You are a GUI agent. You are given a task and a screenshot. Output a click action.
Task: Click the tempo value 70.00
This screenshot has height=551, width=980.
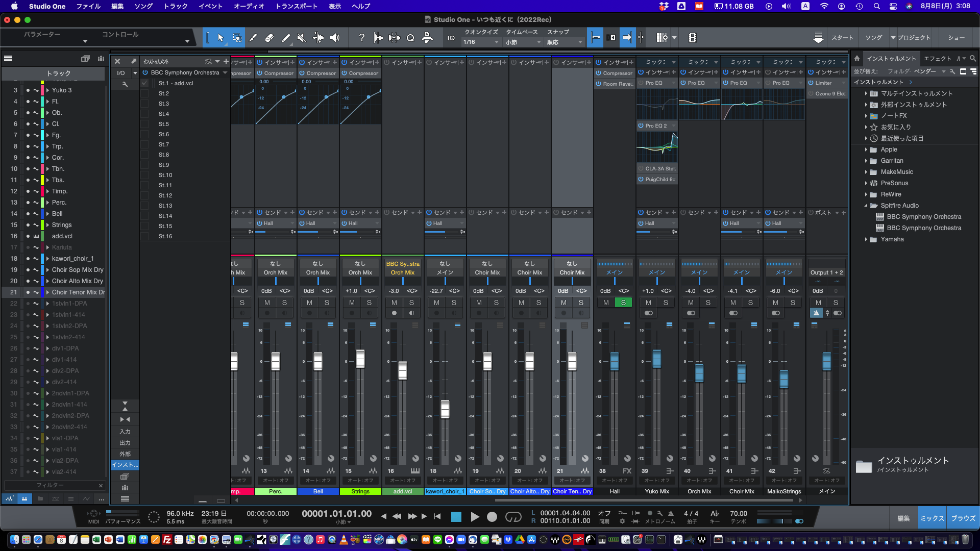(739, 513)
